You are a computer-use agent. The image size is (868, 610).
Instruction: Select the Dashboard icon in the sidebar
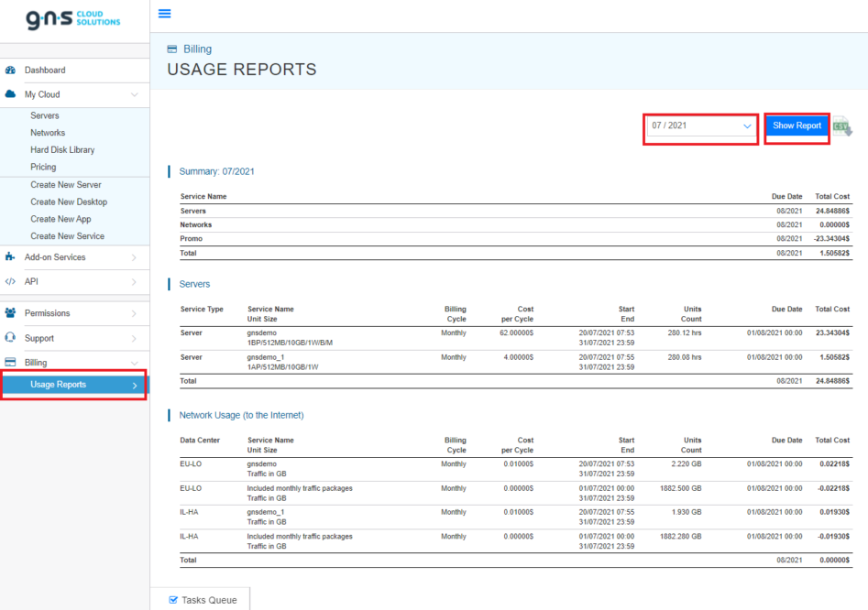pyautogui.click(x=11, y=70)
